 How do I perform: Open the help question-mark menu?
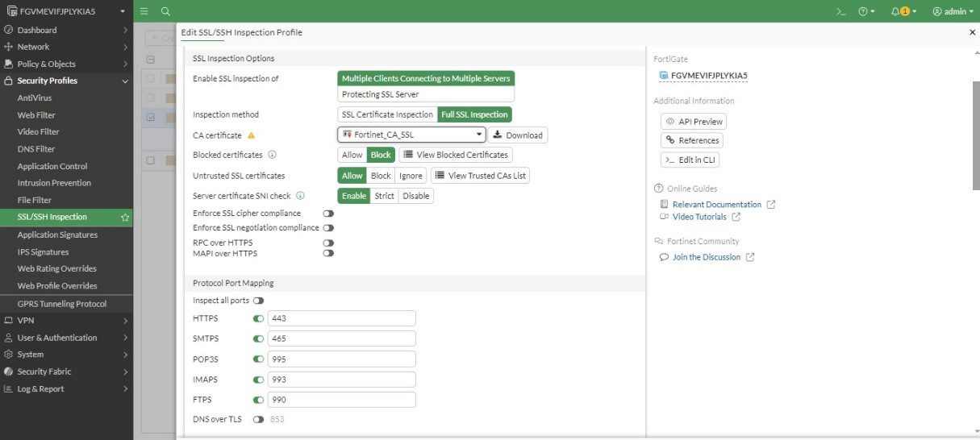867,11
